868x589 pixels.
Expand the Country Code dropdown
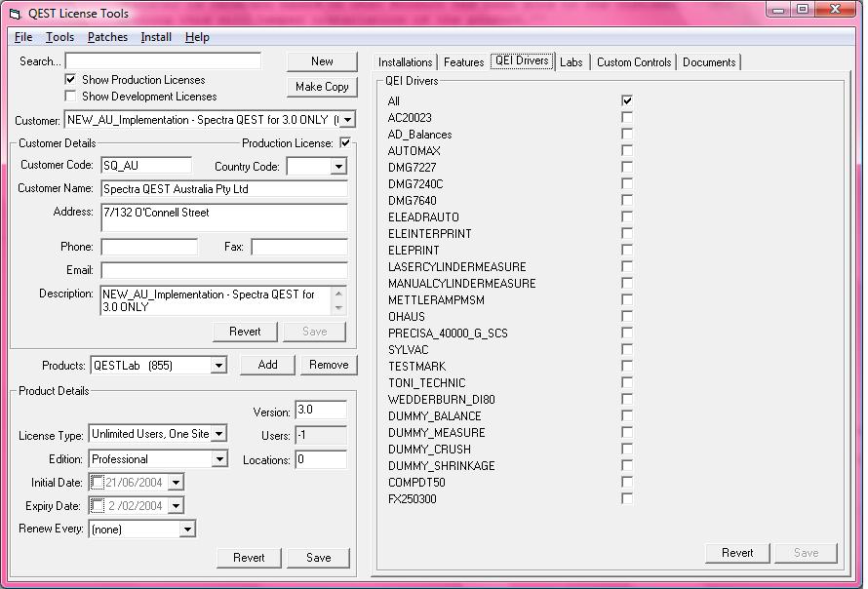(x=338, y=167)
